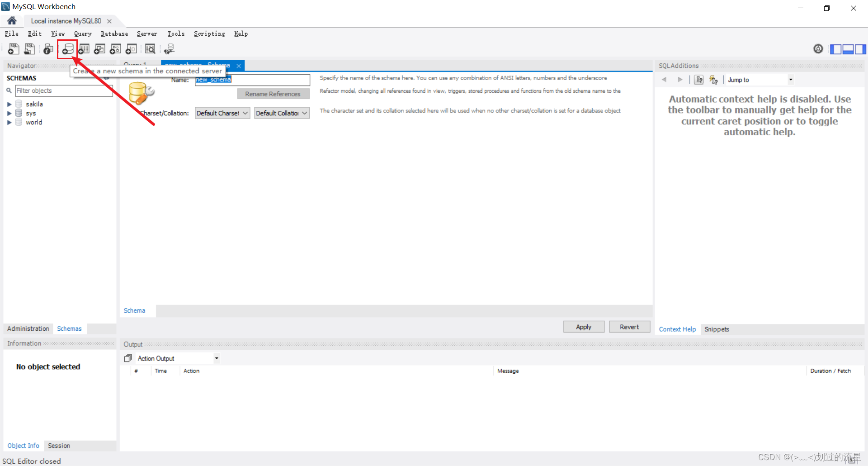This screenshot has width=868, height=466.
Task: Open the Help menu
Action: point(241,33)
